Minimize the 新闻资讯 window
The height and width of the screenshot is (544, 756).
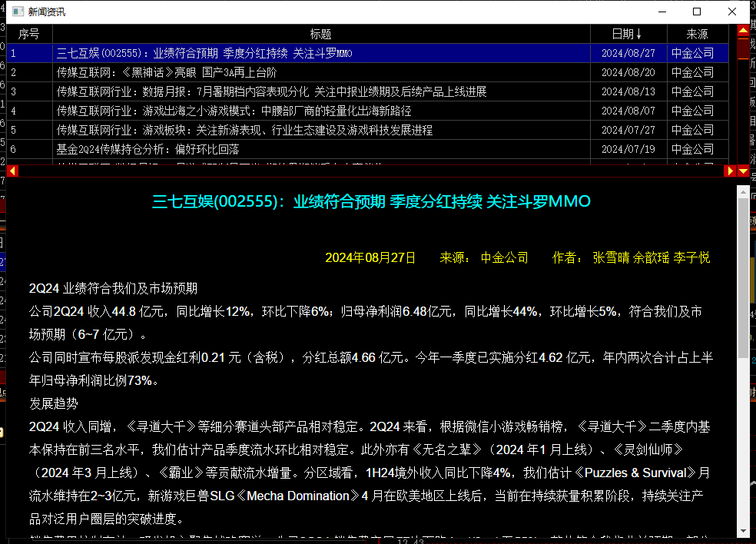click(x=661, y=12)
